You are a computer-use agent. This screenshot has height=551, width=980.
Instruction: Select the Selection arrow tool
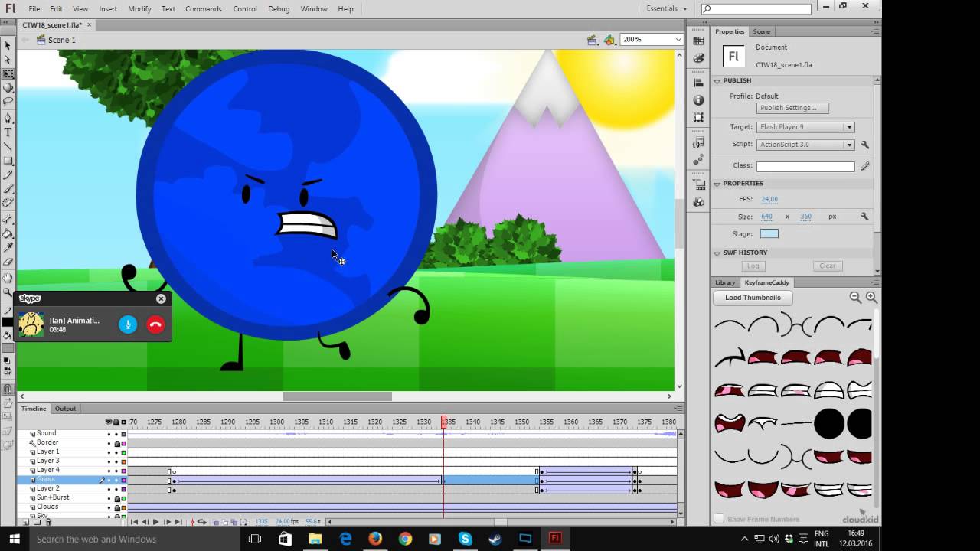(x=8, y=46)
